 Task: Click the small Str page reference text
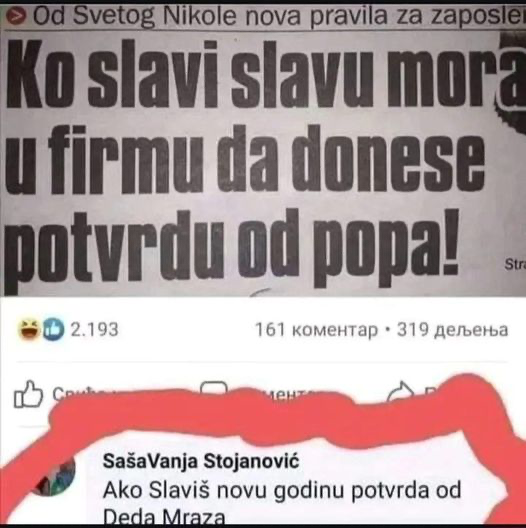click(x=515, y=265)
